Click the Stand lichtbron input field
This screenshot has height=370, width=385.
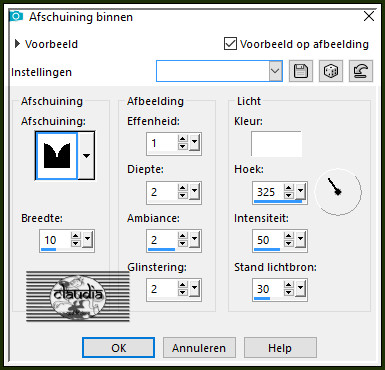click(x=268, y=289)
